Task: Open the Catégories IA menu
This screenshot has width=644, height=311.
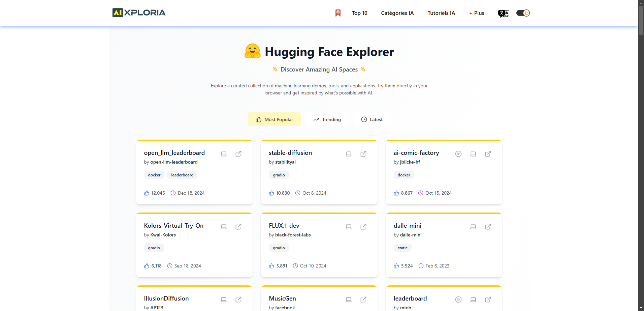Action: tap(397, 13)
